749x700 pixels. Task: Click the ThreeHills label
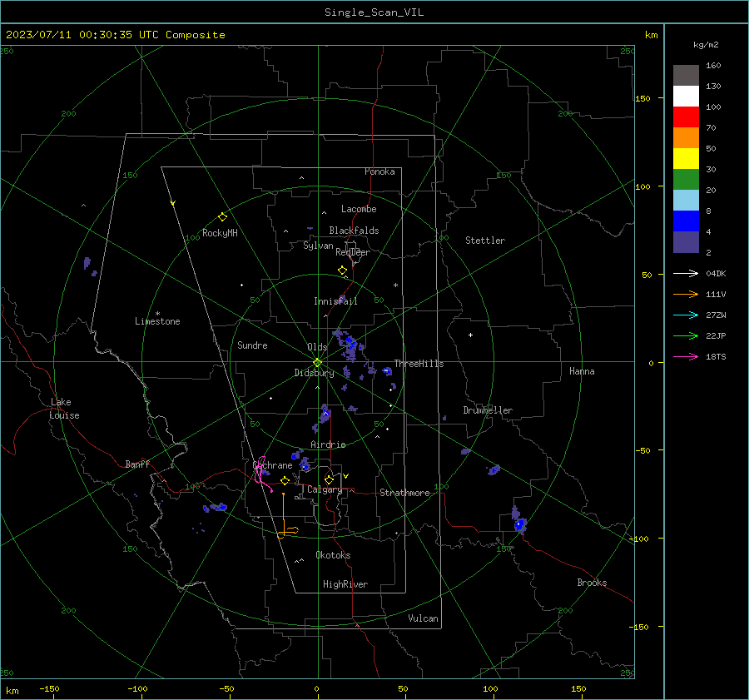[x=419, y=364]
